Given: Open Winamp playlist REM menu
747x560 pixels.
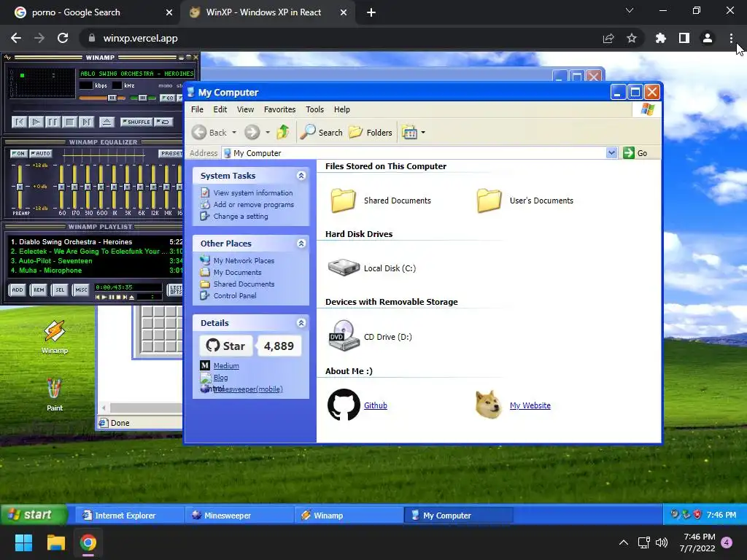Looking at the screenshot, I should tap(39, 289).
